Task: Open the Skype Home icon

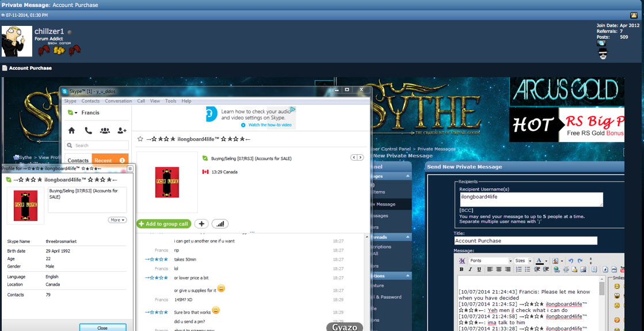Action: pos(71,131)
